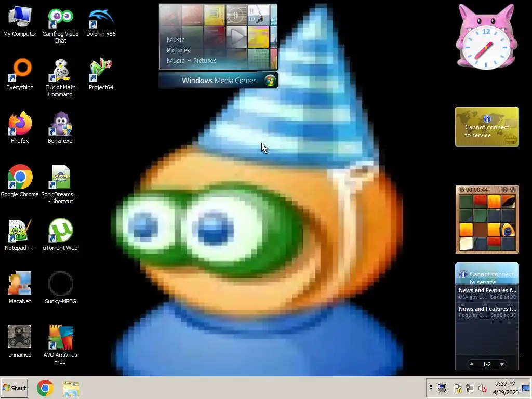Select Music + Pictures in Media Center gadget
This screenshot has width=532, height=399.
[x=191, y=60]
